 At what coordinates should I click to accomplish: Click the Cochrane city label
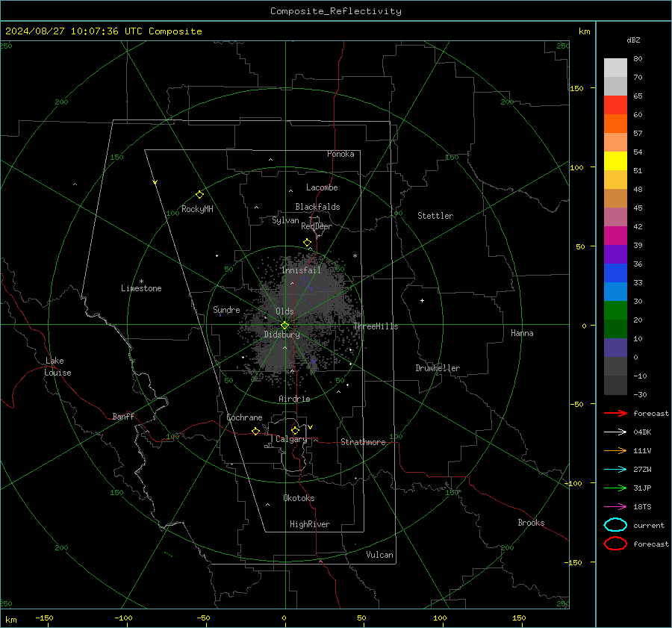pos(244,417)
